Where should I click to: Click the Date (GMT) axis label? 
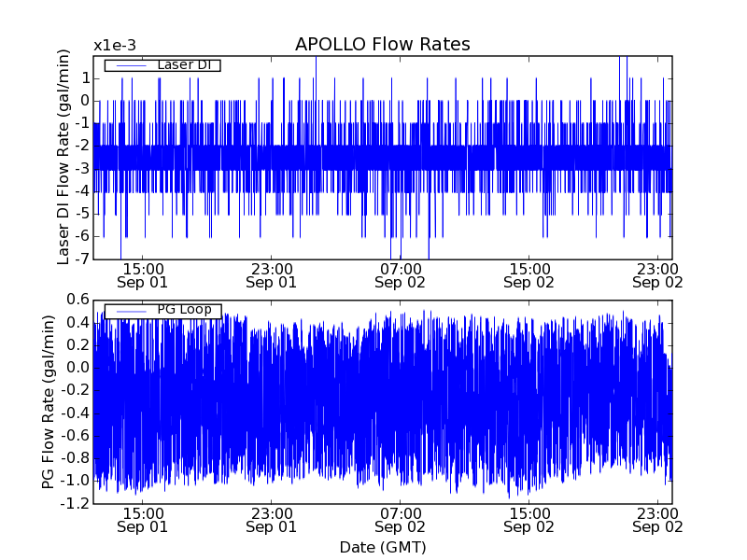click(383, 548)
